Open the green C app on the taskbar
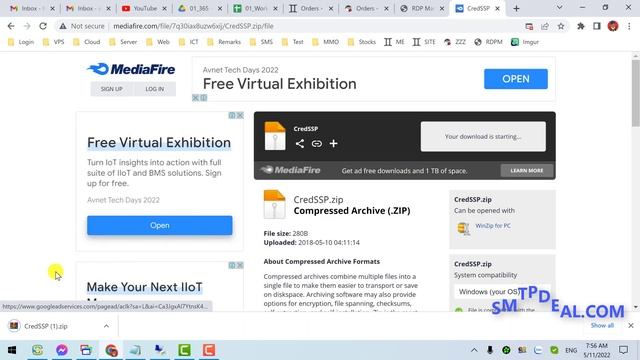The image size is (640, 360). [184, 350]
